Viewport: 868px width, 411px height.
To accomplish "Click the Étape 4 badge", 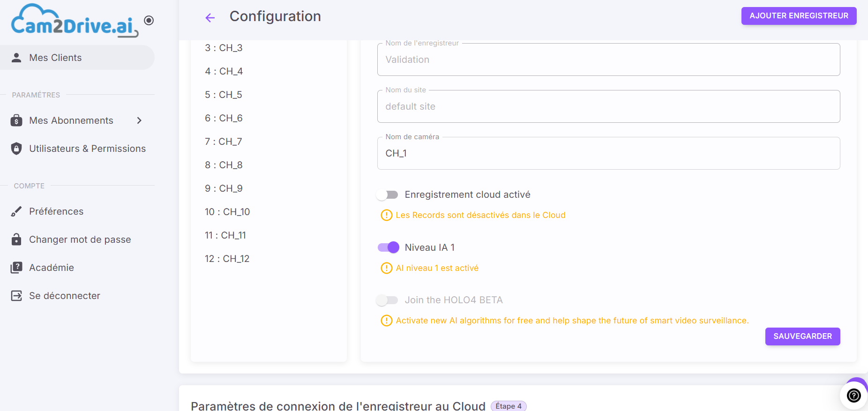I will [x=509, y=406].
